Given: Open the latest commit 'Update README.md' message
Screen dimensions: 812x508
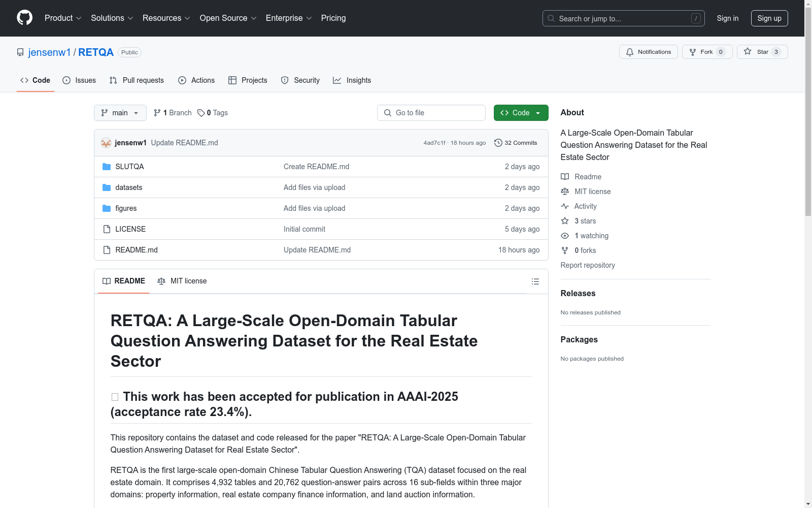Looking at the screenshot, I should [184, 143].
